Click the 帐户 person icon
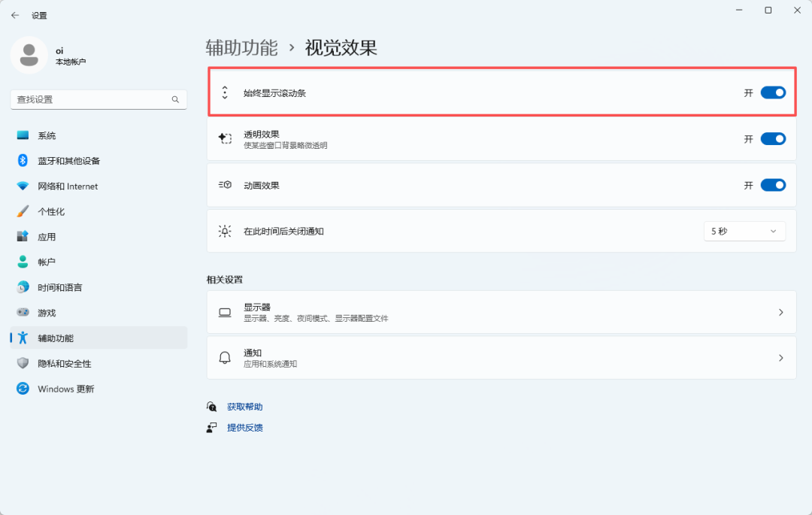Image resolution: width=812 pixels, height=515 pixels. pos(23,262)
